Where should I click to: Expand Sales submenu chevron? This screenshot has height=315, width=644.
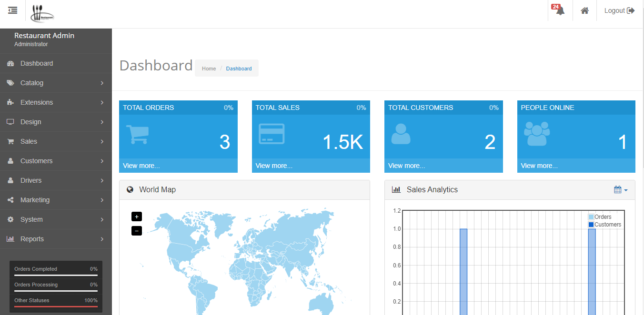(x=102, y=141)
